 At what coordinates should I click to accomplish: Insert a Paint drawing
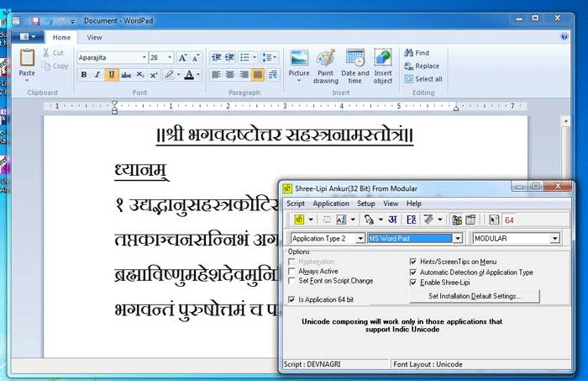tap(326, 66)
